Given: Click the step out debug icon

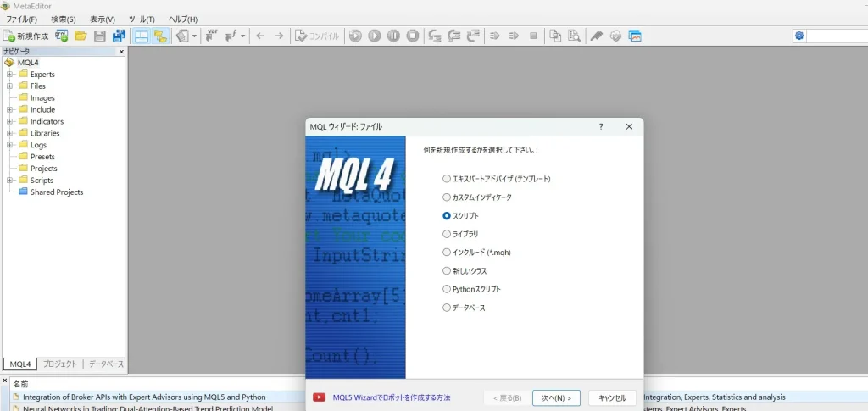Looking at the screenshot, I should [x=473, y=36].
